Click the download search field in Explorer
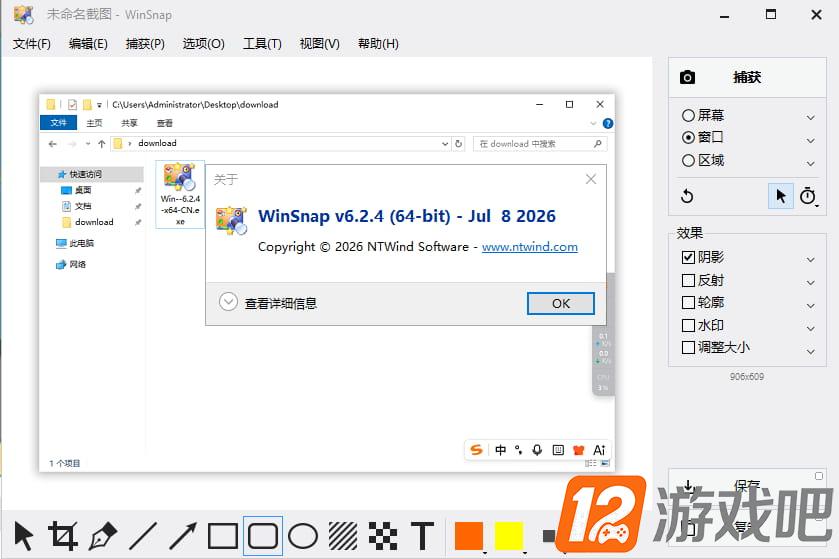This screenshot has width=839, height=559. tap(540, 144)
